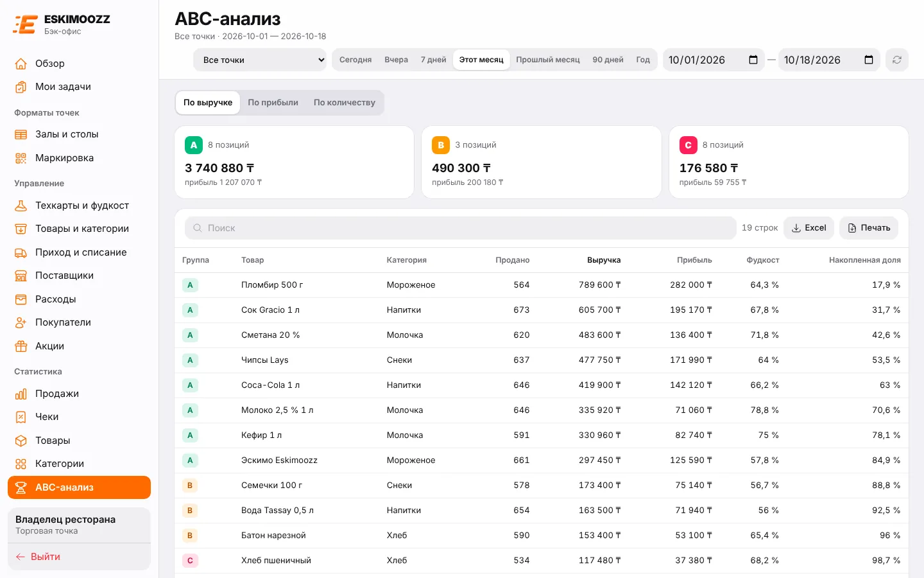Open the ABC-анализ sidebar item
The image size is (924, 578).
coord(80,487)
